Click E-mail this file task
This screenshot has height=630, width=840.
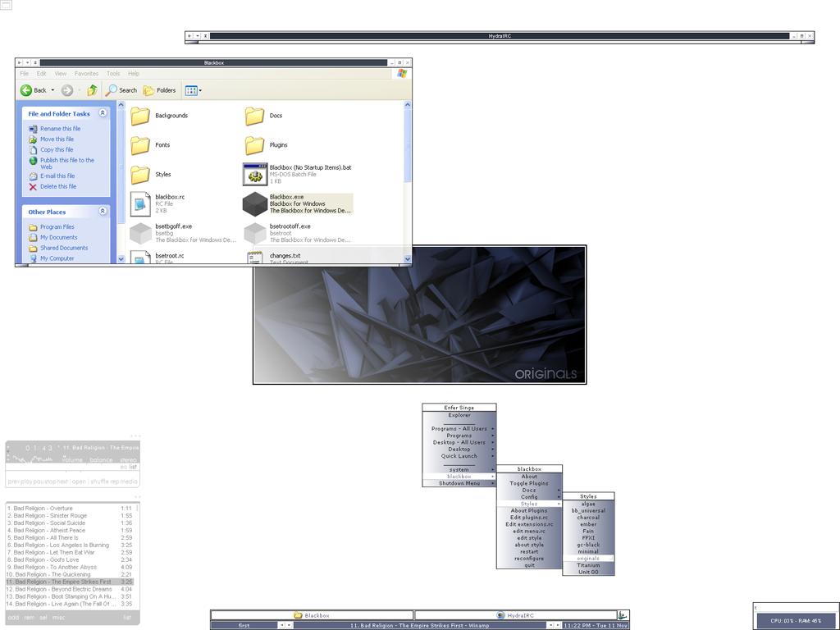[x=57, y=176]
